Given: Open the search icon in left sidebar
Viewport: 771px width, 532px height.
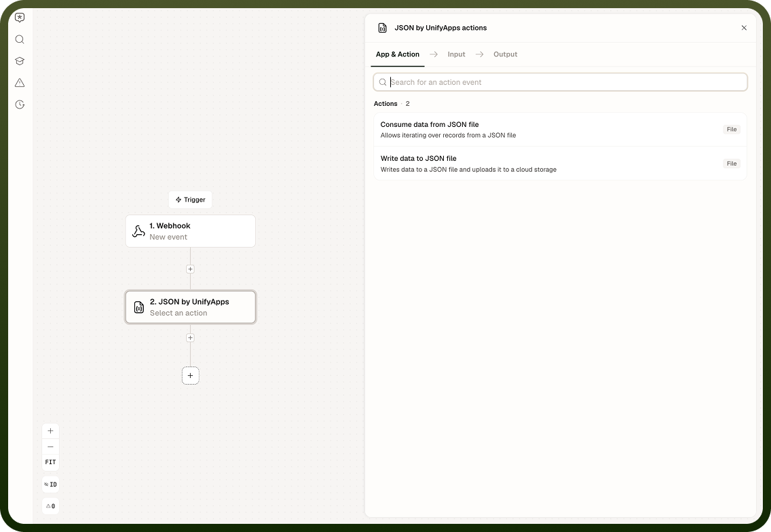Looking at the screenshot, I should coord(20,39).
